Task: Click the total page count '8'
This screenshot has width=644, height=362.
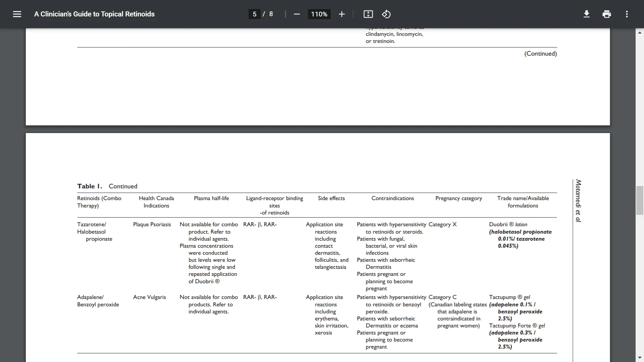Action: click(x=271, y=14)
